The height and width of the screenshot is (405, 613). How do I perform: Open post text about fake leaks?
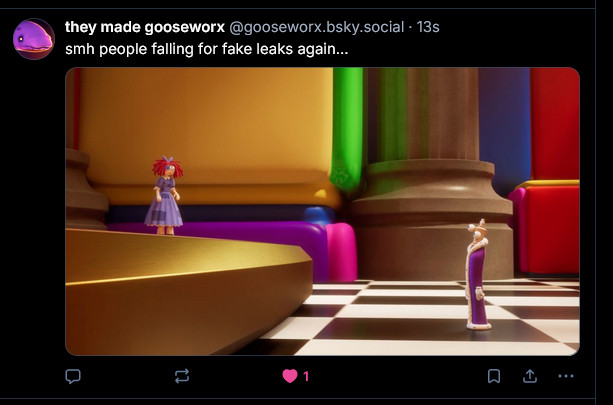point(206,49)
